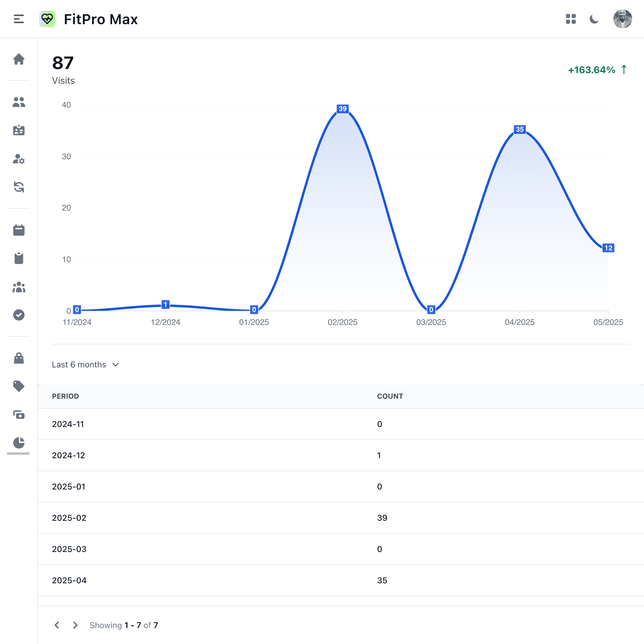The image size is (644, 644).
Task: Open the Home dashboard from the sidebar
Action: point(19,59)
